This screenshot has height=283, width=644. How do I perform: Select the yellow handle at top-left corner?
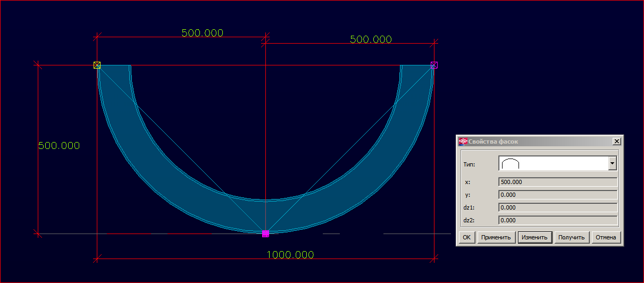click(97, 65)
